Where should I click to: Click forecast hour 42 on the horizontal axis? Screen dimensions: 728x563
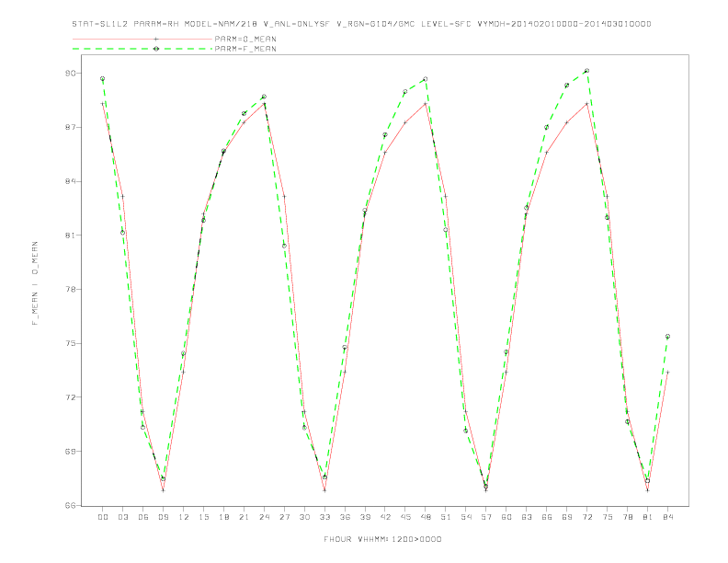385,517
